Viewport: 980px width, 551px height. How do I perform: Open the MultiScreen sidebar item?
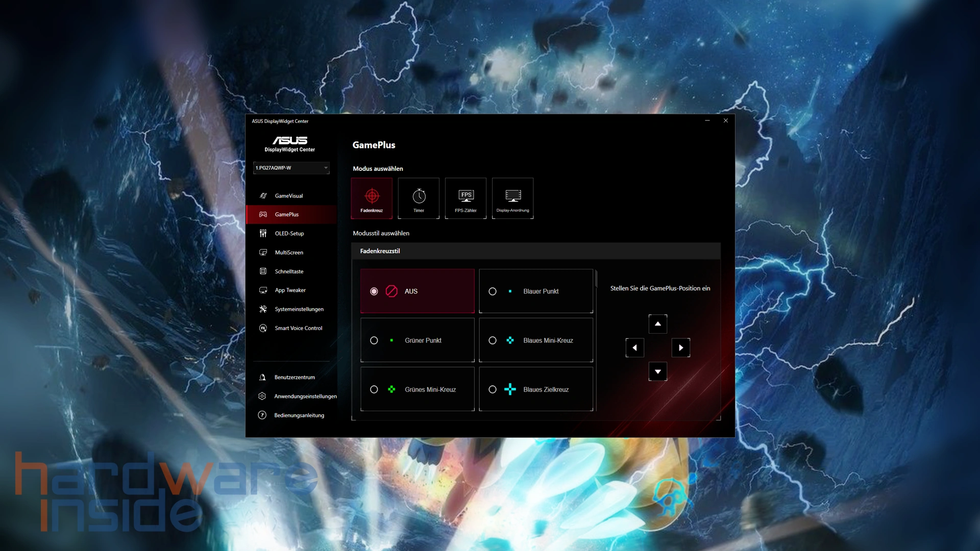click(289, 253)
